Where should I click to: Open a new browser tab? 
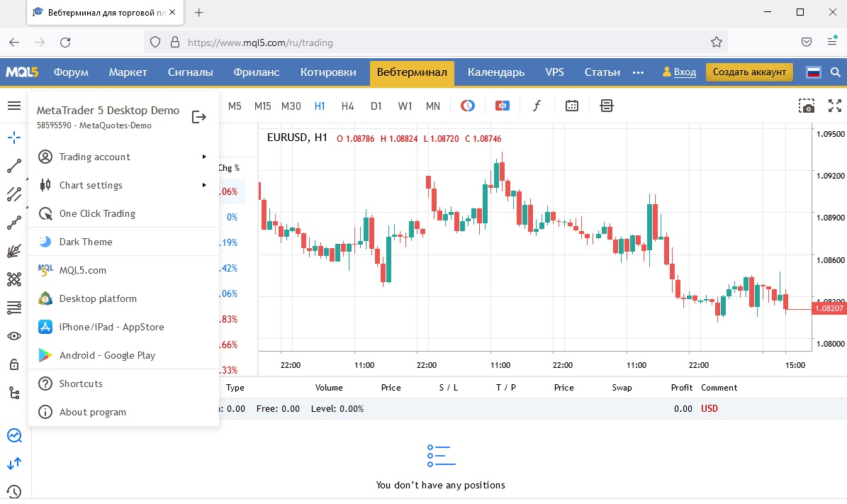tap(198, 13)
